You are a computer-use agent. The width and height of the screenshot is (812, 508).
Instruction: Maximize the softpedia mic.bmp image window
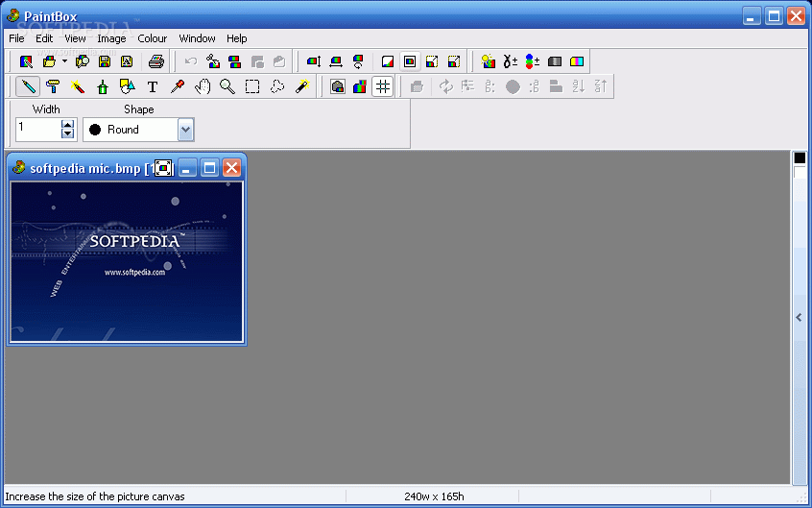(x=210, y=168)
